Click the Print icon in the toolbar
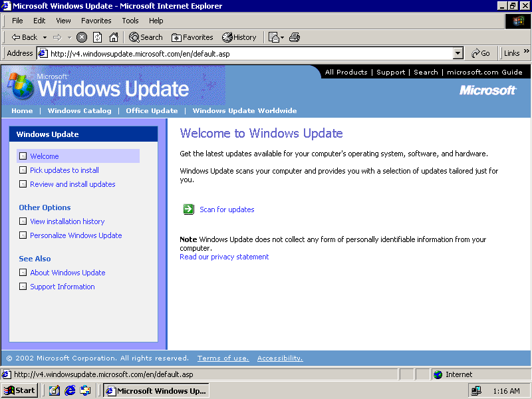 (x=295, y=37)
